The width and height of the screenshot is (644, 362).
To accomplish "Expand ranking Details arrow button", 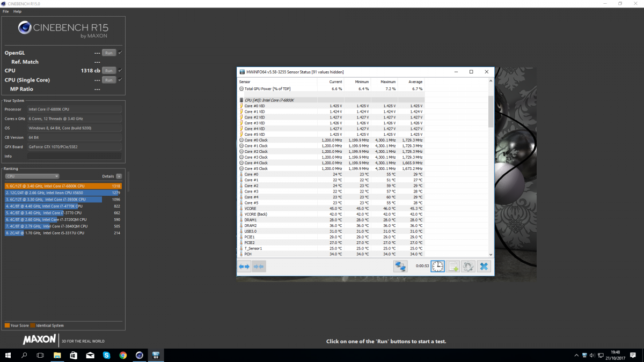I will coord(119,176).
